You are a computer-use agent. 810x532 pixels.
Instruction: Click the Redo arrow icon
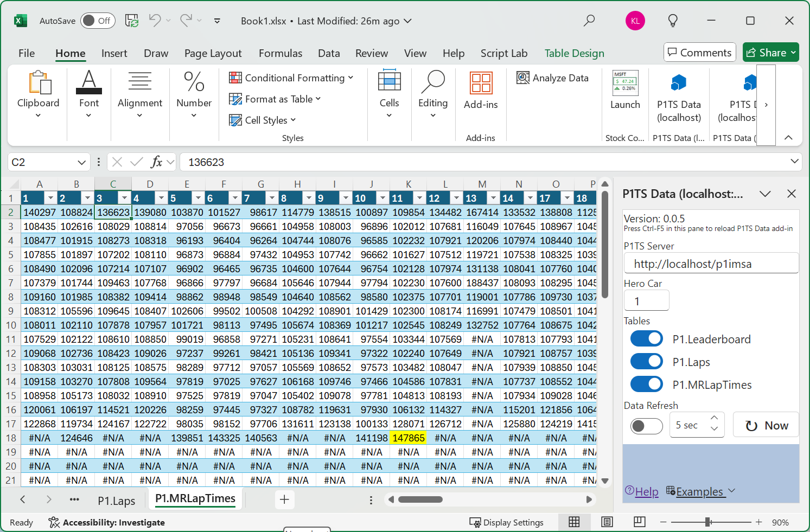click(186, 21)
